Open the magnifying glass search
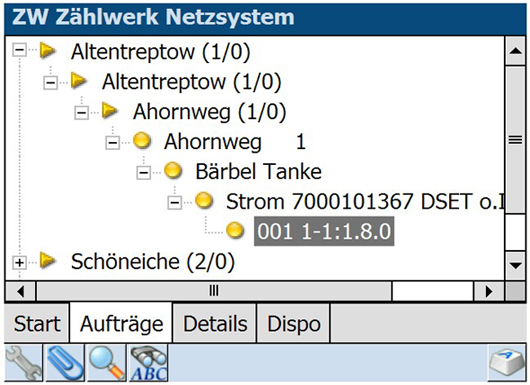 (x=106, y=363)
